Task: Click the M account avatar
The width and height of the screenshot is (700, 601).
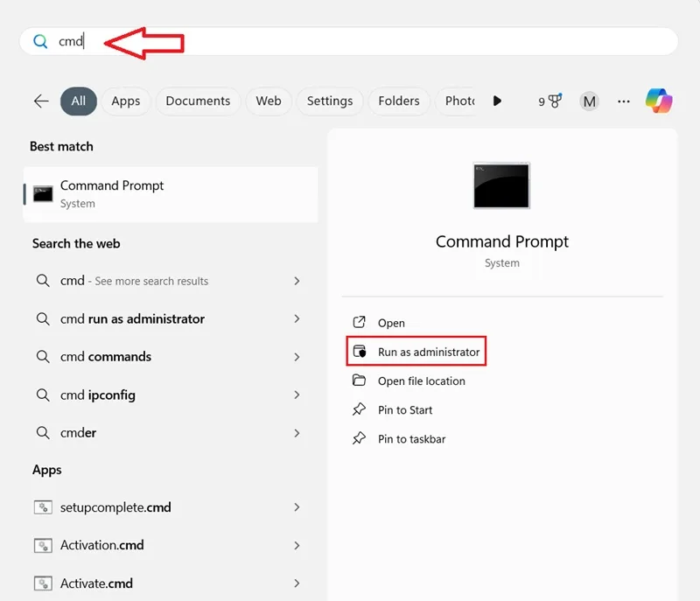Action: pyautogui.click(x=589, y=101)
